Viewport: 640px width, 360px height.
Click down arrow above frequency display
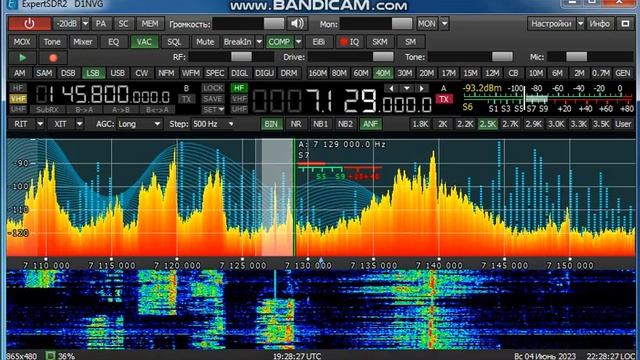pos(407,88)
